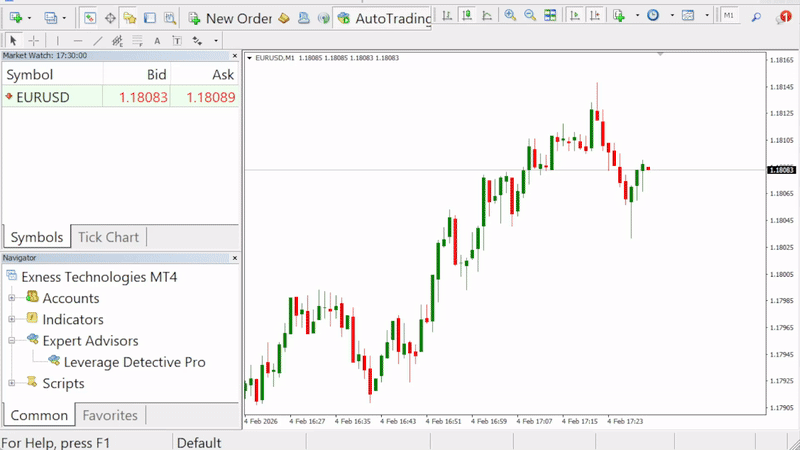Screen dimensions: 800x450
Task: Launch MetaEditor via yellow book icon
Action: point(284,18)
